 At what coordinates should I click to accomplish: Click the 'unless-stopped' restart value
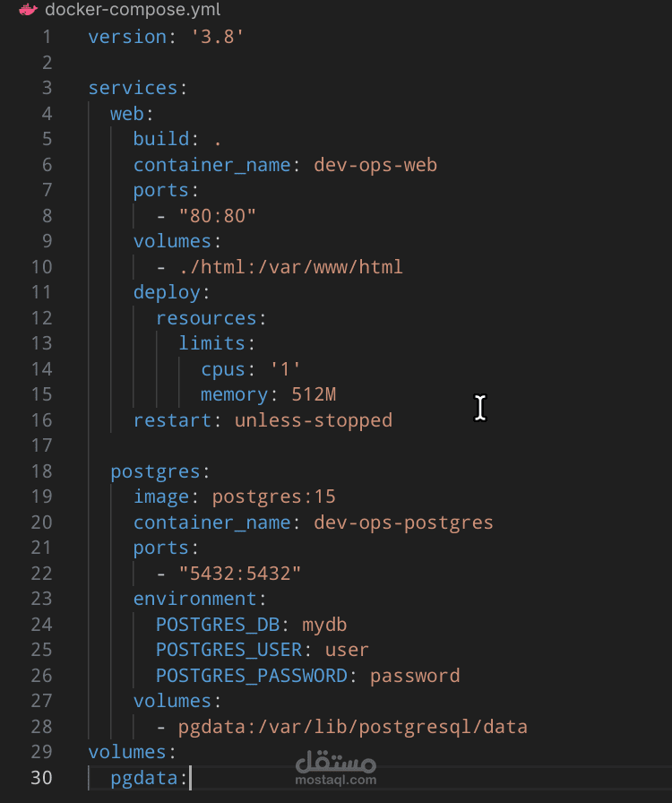[x=313, y=419]
